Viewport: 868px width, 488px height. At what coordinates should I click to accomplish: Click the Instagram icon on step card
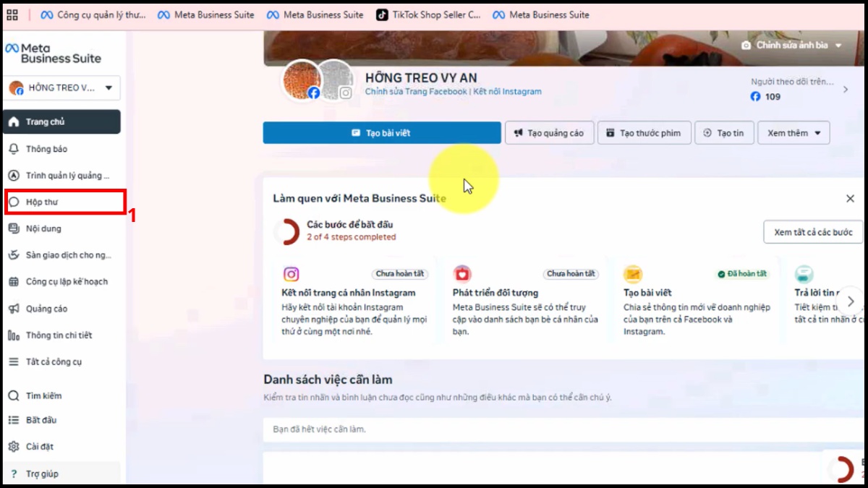(x=291, y=274)
